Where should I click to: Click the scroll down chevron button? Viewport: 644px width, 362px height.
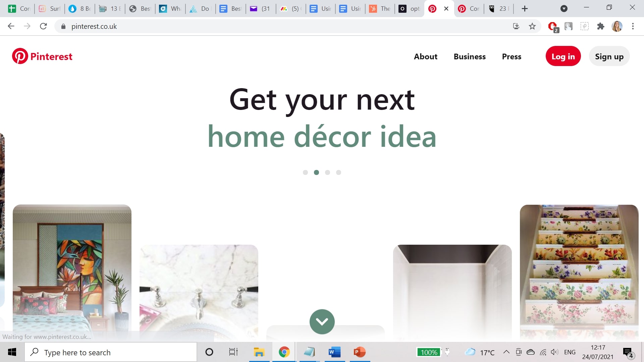tap(322, 321)
